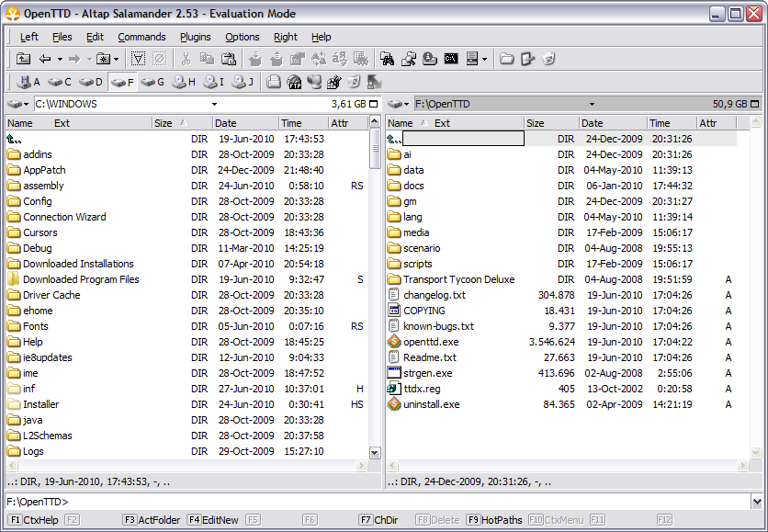Open right panel drive selector dropdown
Screen dimensions: 768x532
click(x=398, y=104)
